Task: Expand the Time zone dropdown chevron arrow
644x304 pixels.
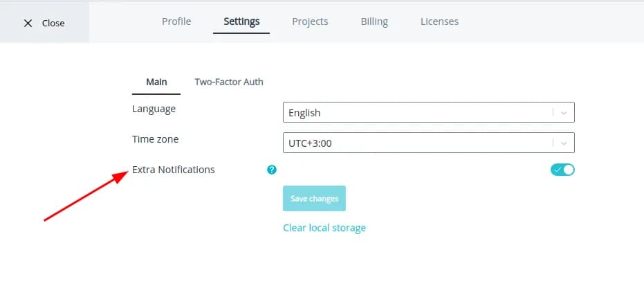Action: coord(564,143)
